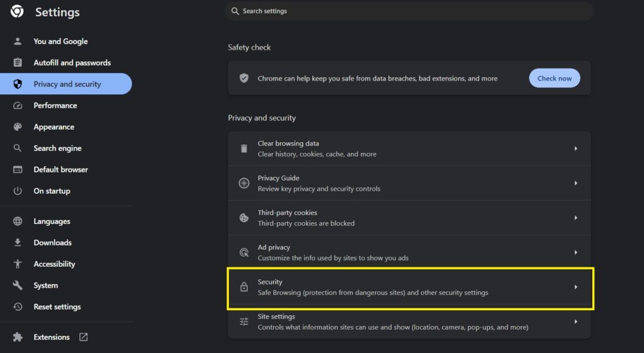The image size is (644, 353).
Task: Click the padlock icon for Security
Action: [x=244, y=287]
